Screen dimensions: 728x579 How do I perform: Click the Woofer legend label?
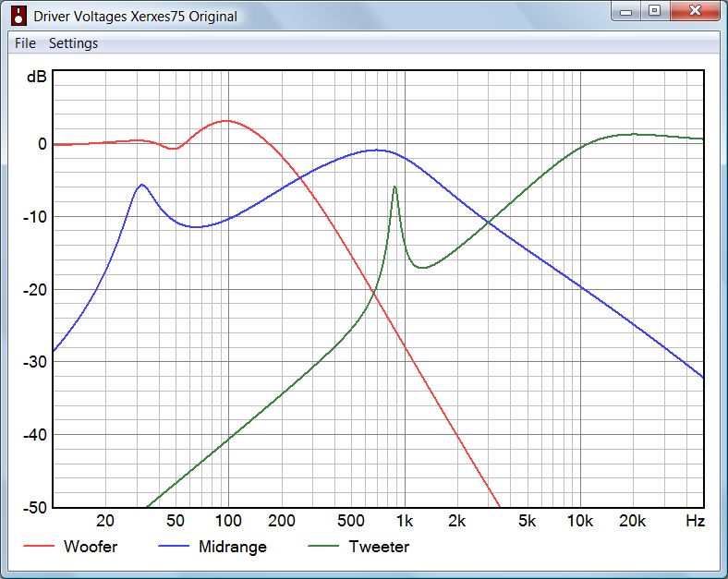[x=91, y=547]
